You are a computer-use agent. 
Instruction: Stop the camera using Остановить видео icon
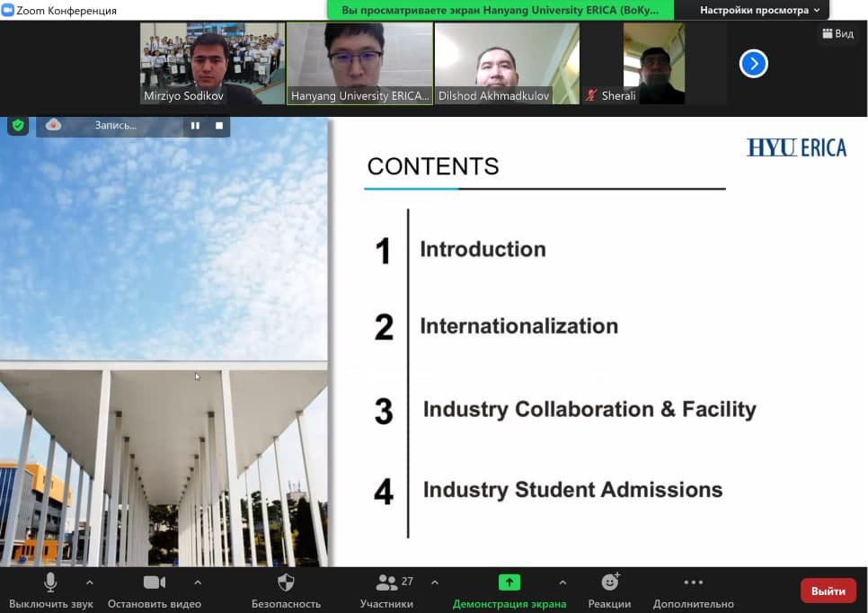pos(154,583)
